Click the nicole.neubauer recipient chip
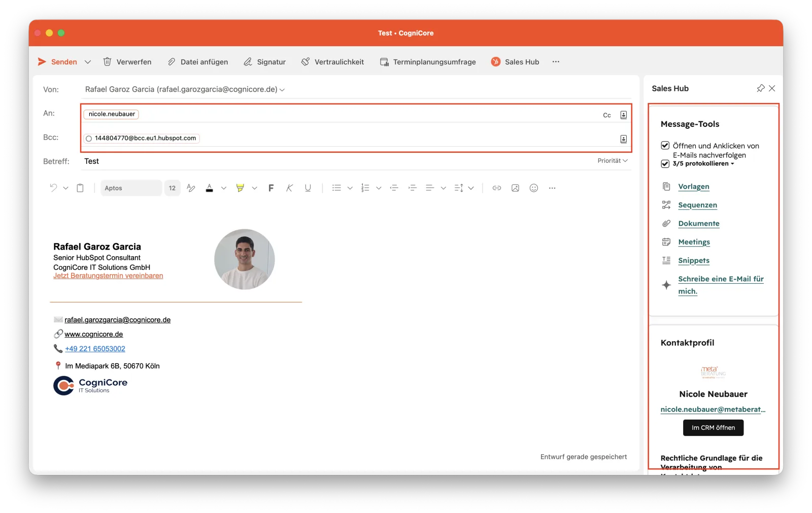The width and height of the screenshot is (812, 513). (x=112, y=114)
